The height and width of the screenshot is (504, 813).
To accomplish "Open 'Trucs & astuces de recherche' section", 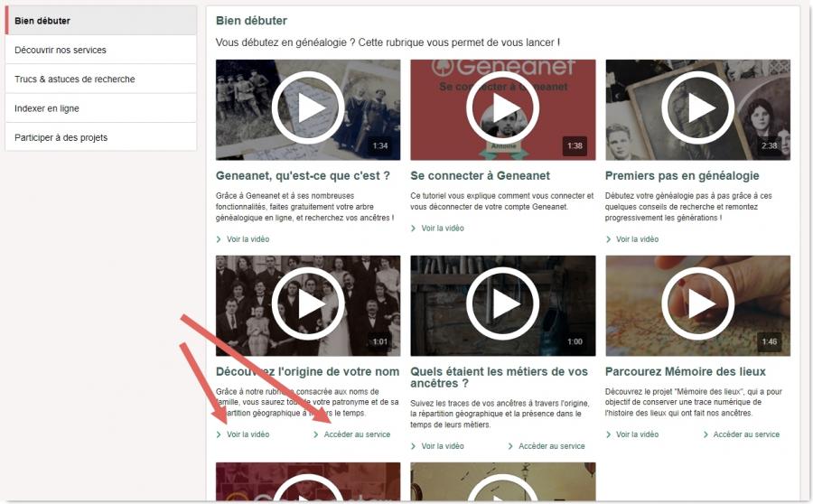I will pos(101,79).
